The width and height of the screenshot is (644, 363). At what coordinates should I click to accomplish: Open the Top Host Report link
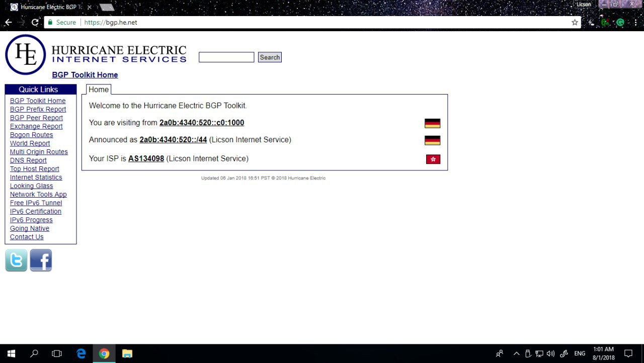(35, 169)
